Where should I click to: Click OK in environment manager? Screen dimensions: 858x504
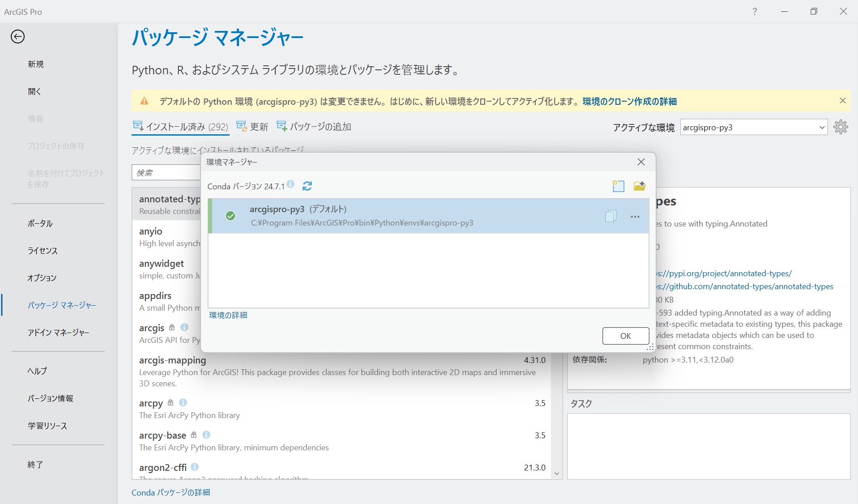pyautogui.click(x=625, y=336)
